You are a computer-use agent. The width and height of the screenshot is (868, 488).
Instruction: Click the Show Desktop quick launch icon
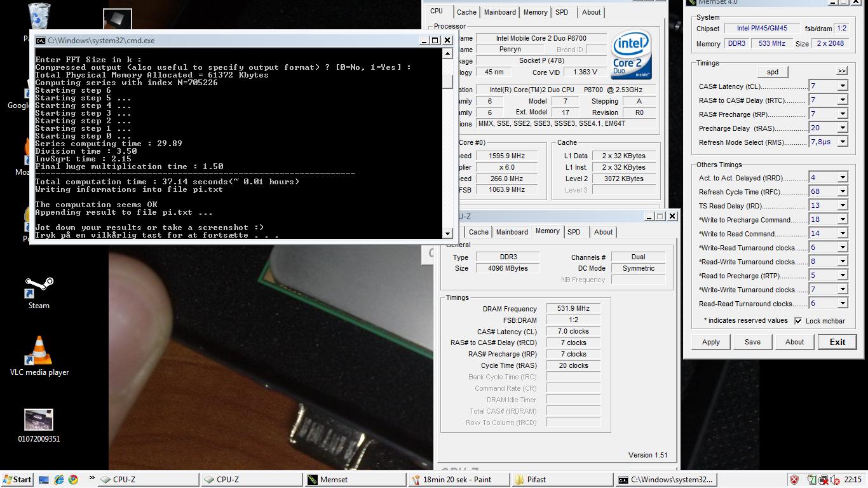click(x=44, y=480)
